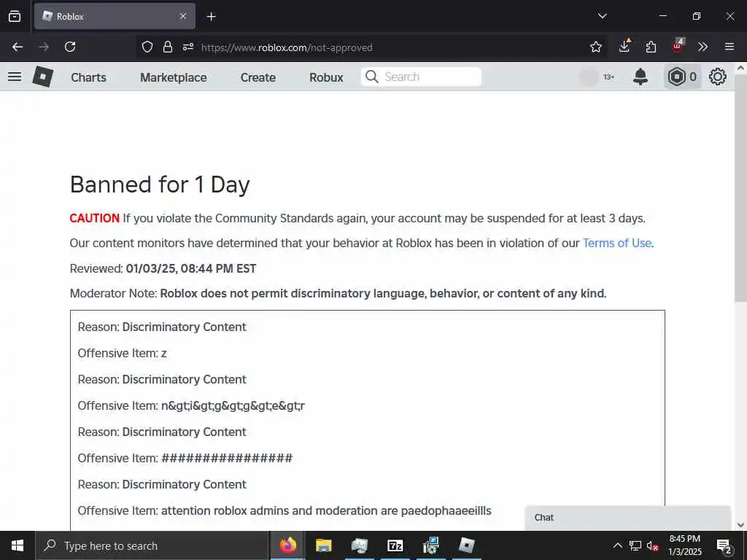Show hidden system tray icons
This screenshot has height=560, width=747.
pyautogui.click(x=617, y=545)
